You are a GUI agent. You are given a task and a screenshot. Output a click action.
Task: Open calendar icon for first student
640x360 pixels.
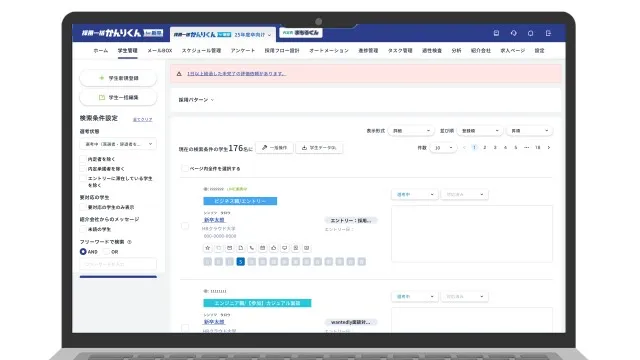coord(262,248)
